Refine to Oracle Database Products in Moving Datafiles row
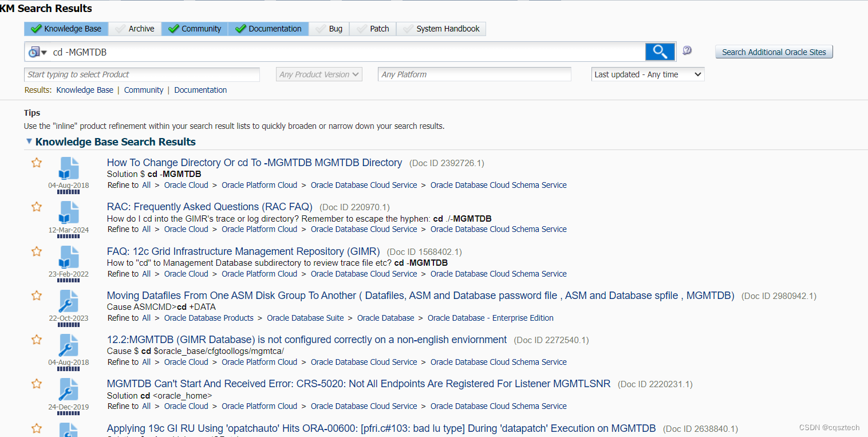Viewport: 868px width, 437px height. tap(209, 318)
